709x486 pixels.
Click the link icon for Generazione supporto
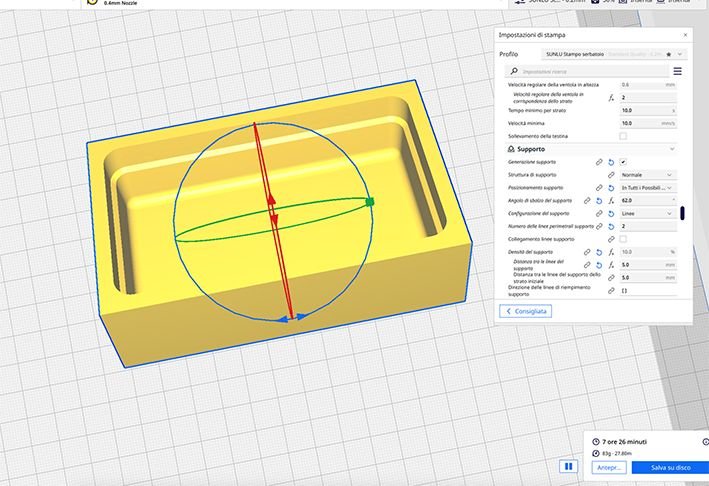tap(599, 162)
